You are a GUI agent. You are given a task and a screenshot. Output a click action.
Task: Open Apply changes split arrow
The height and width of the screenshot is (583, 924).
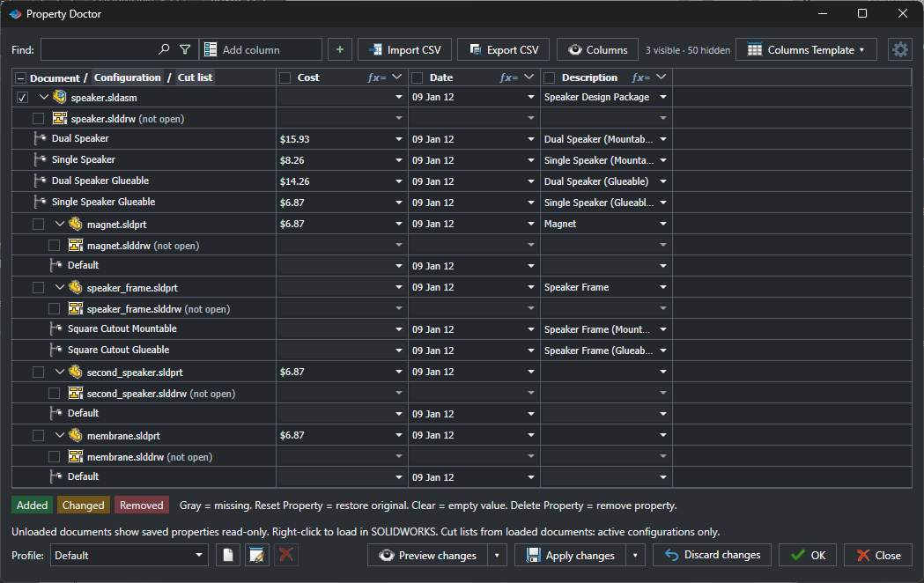[x=635, y=555]
